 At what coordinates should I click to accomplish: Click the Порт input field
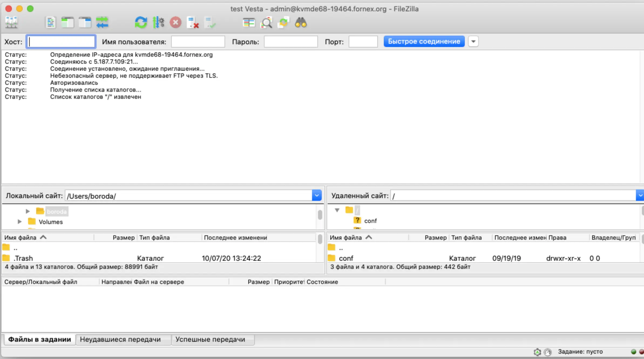pyautogui.click(x=363, y=42)
